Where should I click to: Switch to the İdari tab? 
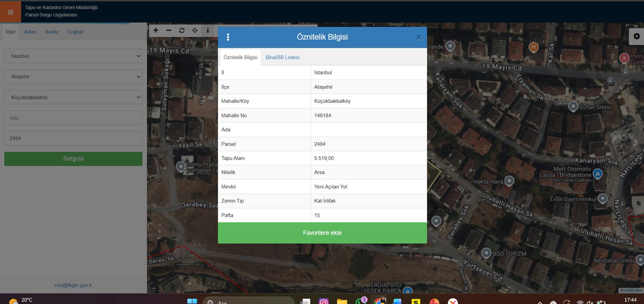(11, 32)
